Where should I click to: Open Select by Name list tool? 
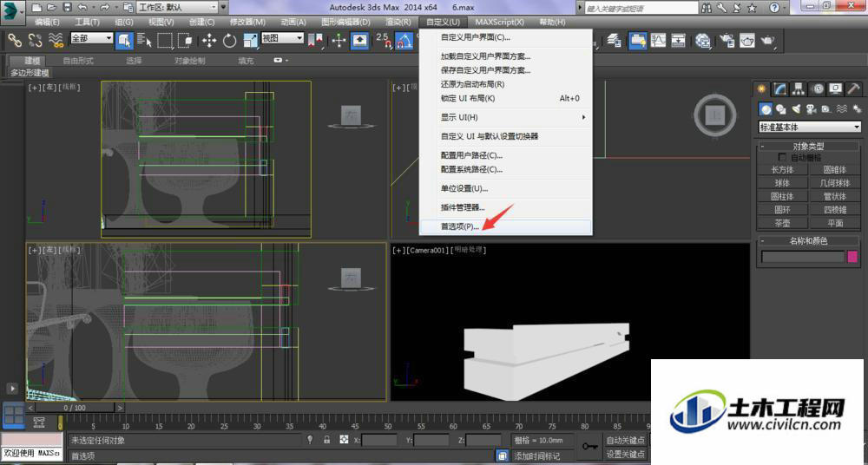[x=144, y=40]
